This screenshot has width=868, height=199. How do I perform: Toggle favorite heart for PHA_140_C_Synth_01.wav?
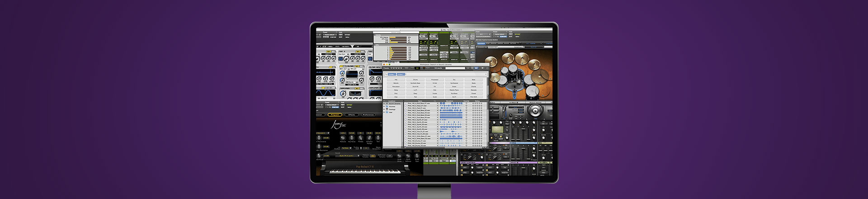(466, 120)
